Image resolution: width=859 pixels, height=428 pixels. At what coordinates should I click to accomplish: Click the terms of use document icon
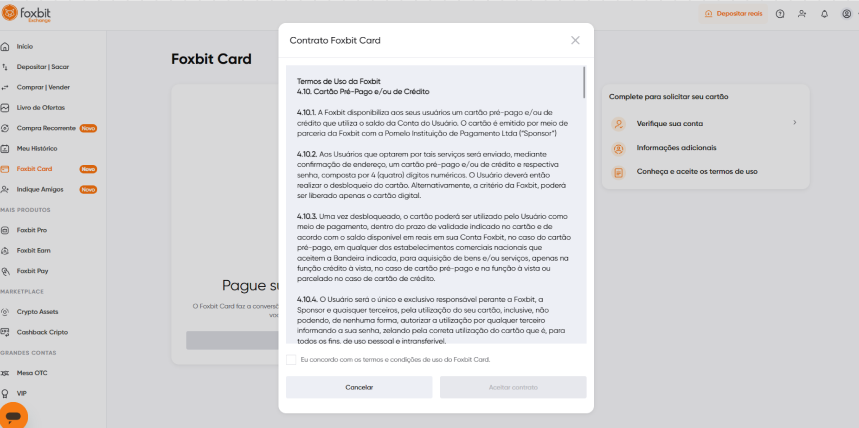pyautogui.click(x=619, y=172)
